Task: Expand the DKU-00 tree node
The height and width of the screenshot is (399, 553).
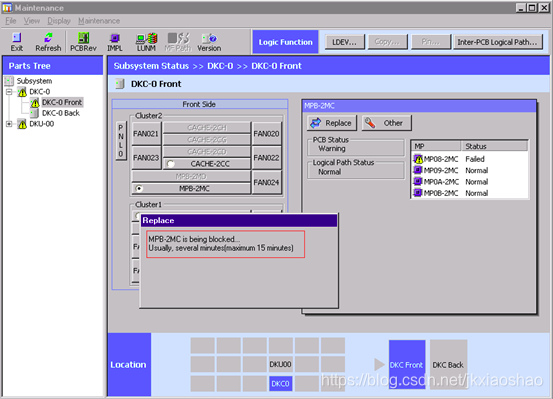Action: pyautogui.click(x=10, y=124)
